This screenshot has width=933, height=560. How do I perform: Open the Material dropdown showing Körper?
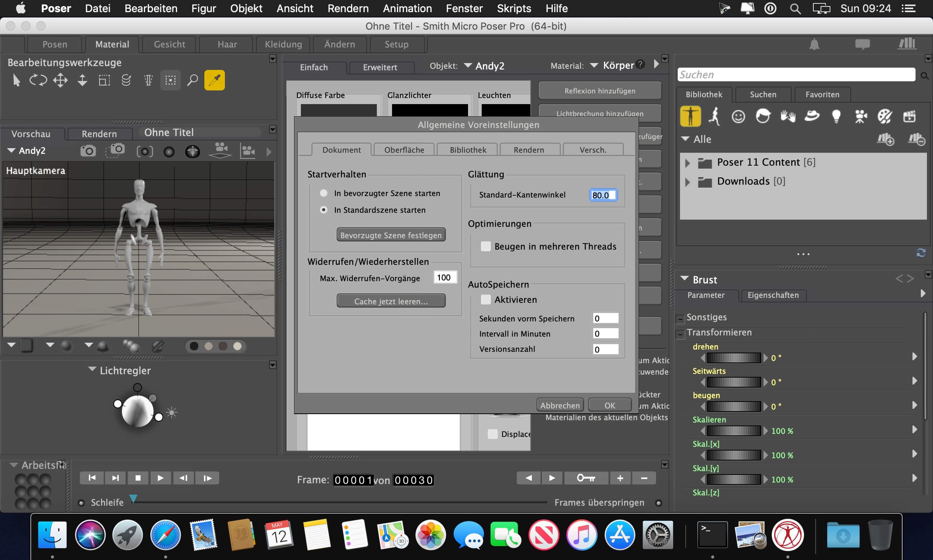(594, 65)
